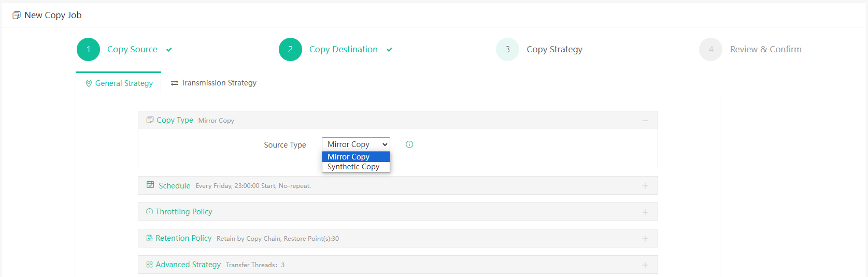Expand the Schedule section
Image resolution: width=868 pixels, height=277 pixels.
click(x=645, y=186)
